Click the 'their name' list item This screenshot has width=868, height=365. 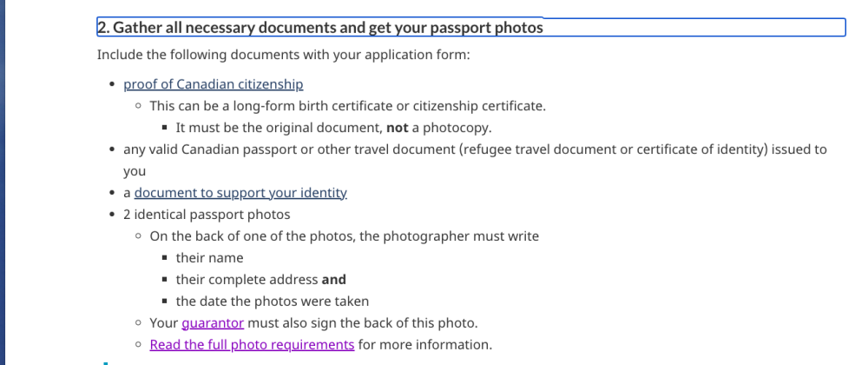(209, 258)
